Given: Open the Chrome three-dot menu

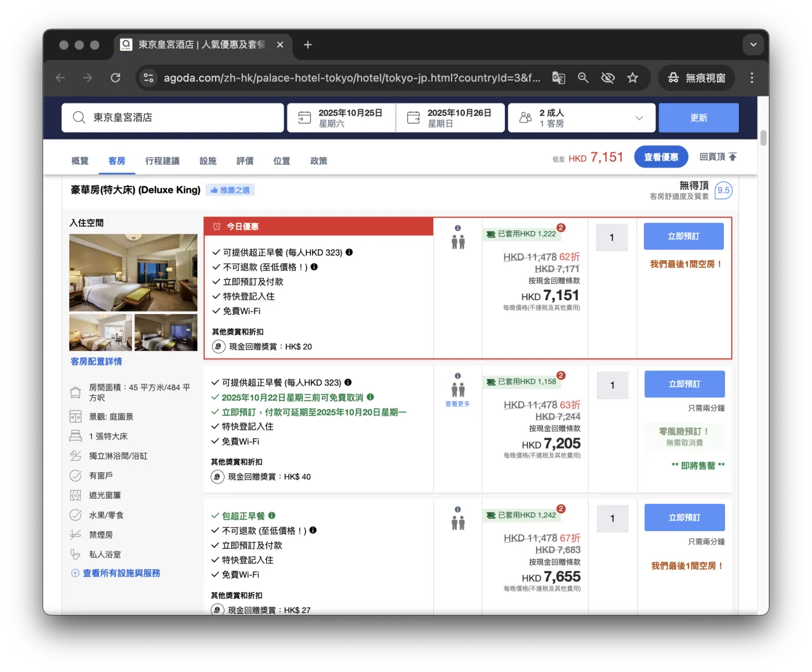Looking at the screenshot, I should (752, 77).
